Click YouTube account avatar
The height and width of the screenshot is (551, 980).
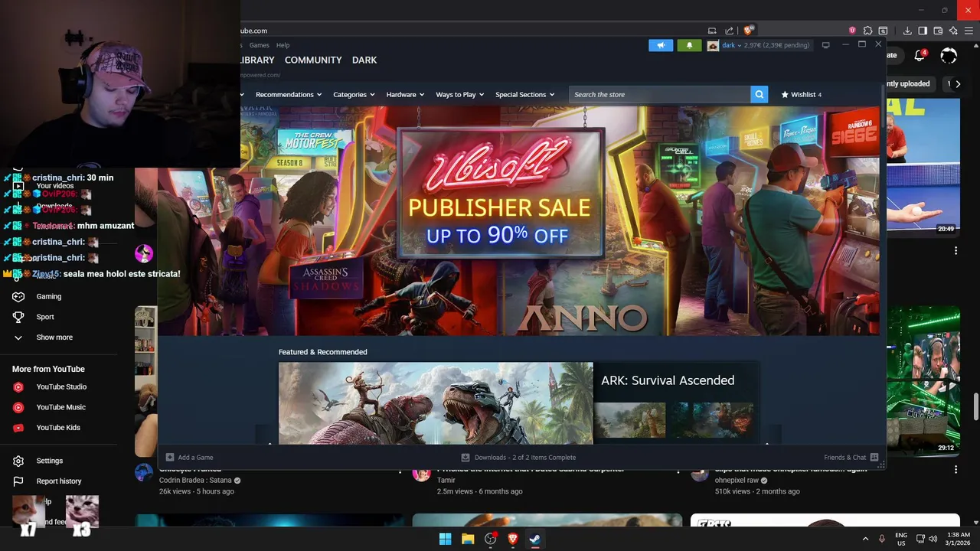[x=949, y=55]
